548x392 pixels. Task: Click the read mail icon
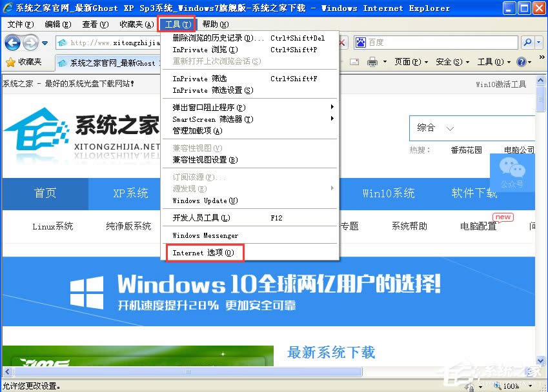[356, 61]
